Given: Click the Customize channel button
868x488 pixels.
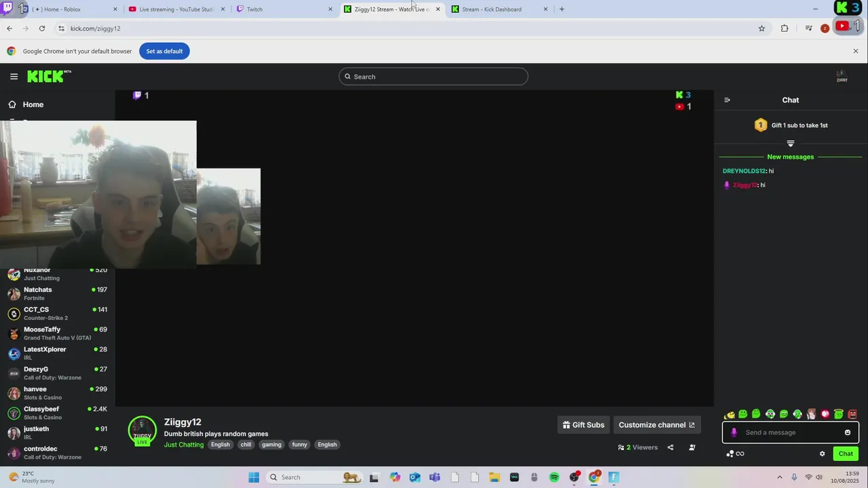Looking at the screenshot, I should pyautogui.click(x=656, y=425).
